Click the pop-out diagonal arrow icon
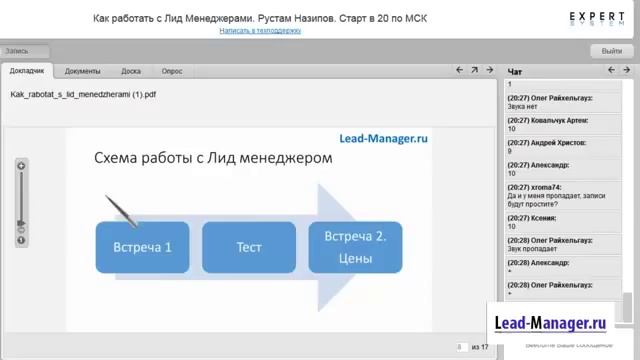 474,70
